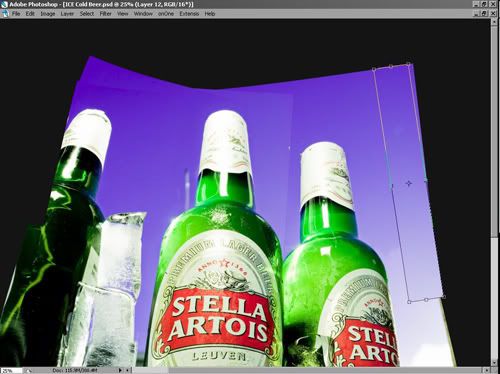Close the ICE Cold Beer document window

click(493, 13)
